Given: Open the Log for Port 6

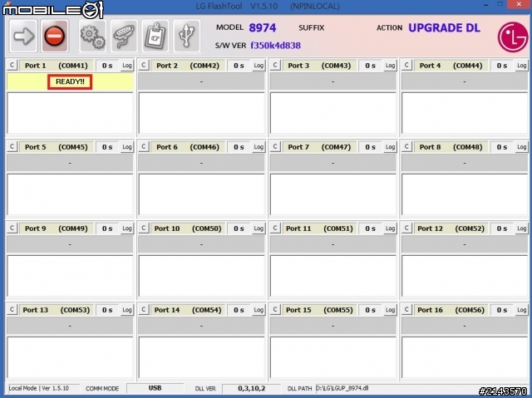Looking at the screenshot, I should (259, 147).
